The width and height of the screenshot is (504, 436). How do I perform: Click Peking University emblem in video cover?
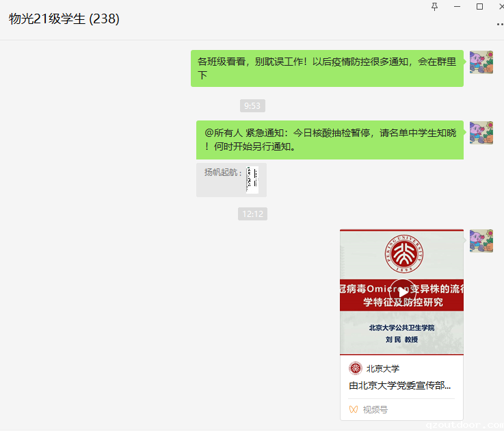[403, 254]
